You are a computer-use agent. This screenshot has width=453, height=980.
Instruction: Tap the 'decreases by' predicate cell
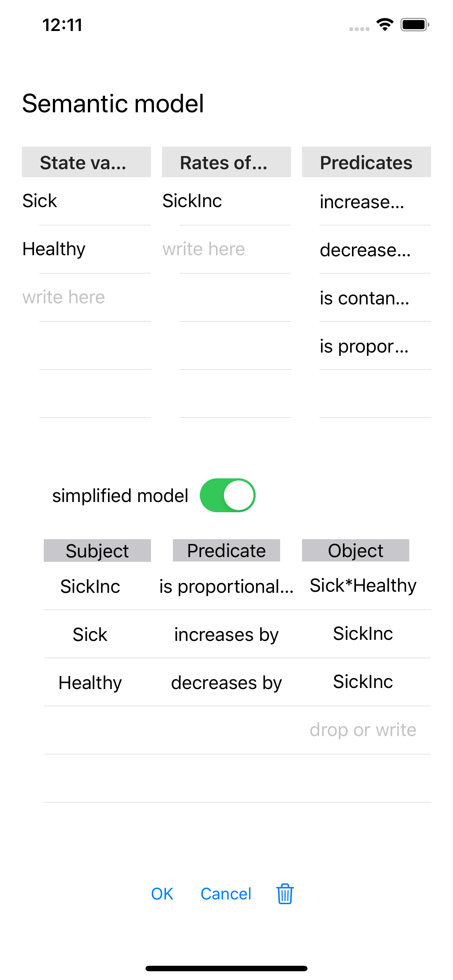pos(226,682)
